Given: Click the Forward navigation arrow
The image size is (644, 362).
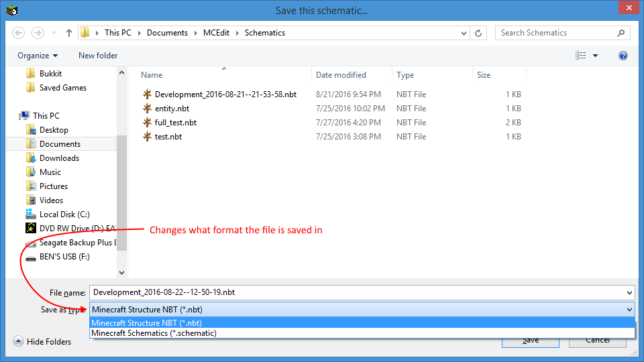Looking at the screenshot, I should pyautogui.click(x=38, y=33).
